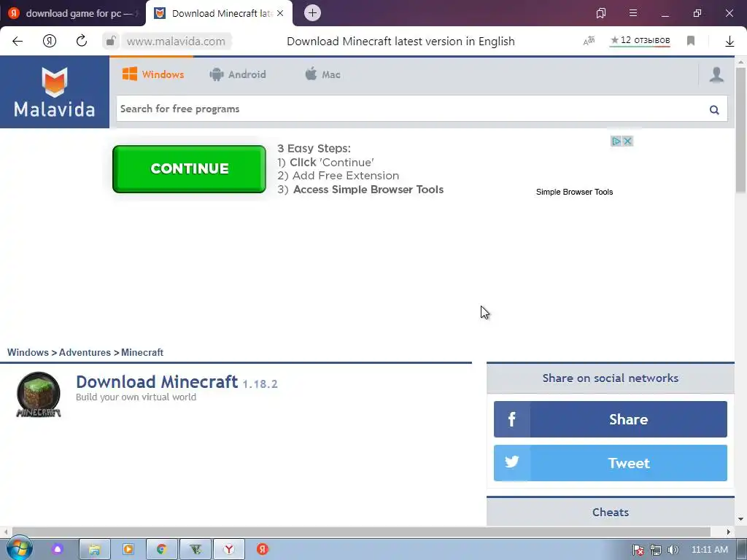Open the Windows breadcrumb link
Viewport: 747px width, 560px height.
(x=28, y=352)
